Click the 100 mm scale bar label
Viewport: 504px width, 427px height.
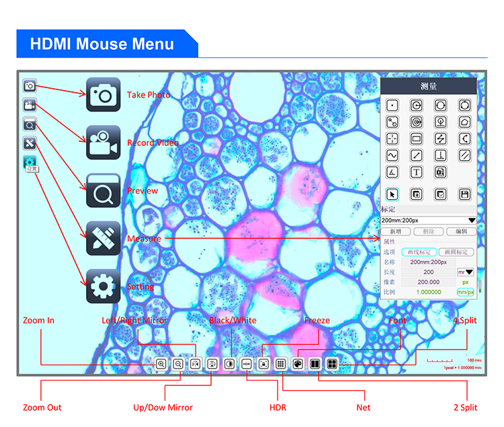pyautogui.click(x=474, y=360)
